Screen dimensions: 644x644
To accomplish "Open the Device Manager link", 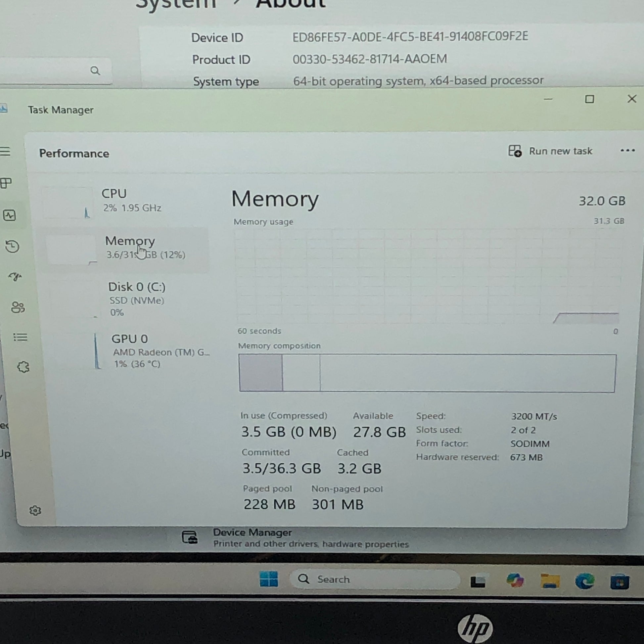I will tap(252, 532).
